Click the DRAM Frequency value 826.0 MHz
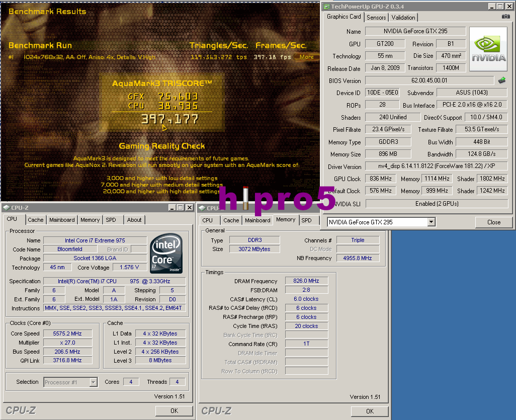The image size is (516, 420). (x=306, y=281)
